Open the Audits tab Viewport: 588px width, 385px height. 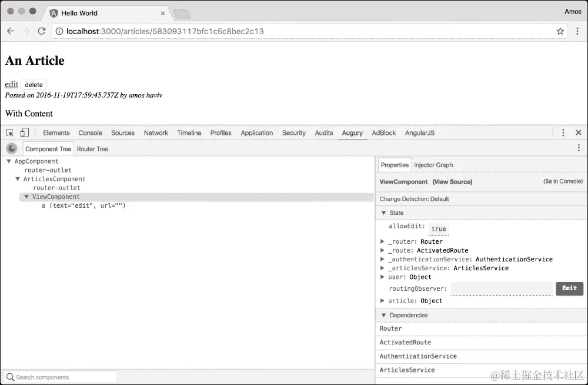[x=324, y=133]
